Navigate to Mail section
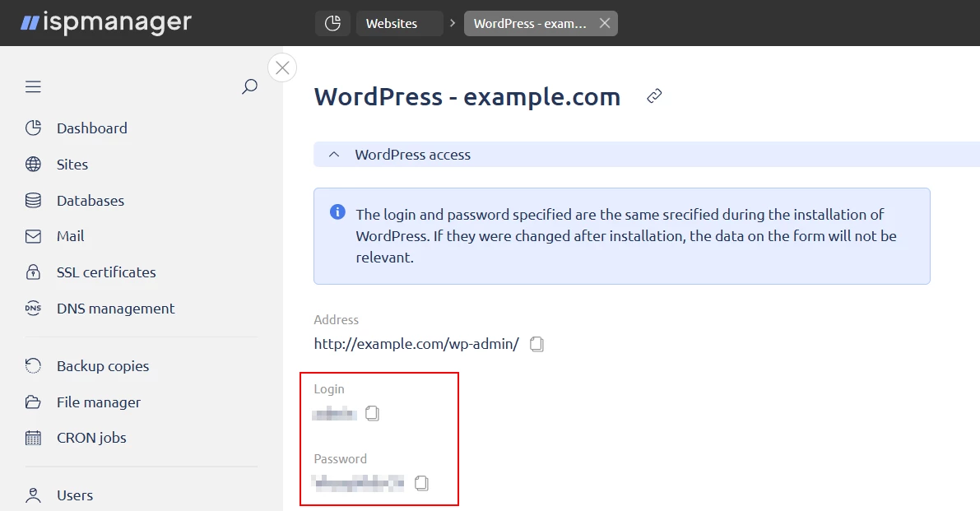 (x=70, y=236)
